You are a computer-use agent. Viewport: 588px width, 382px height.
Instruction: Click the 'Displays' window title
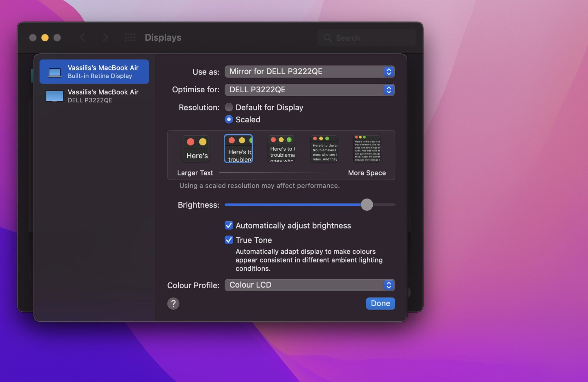click(x=163, y=37)
